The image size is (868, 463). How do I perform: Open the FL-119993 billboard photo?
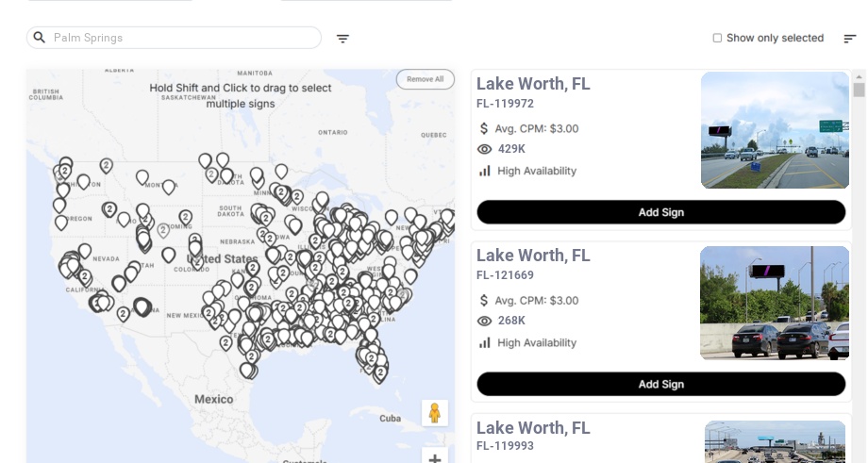click(775, 441)
